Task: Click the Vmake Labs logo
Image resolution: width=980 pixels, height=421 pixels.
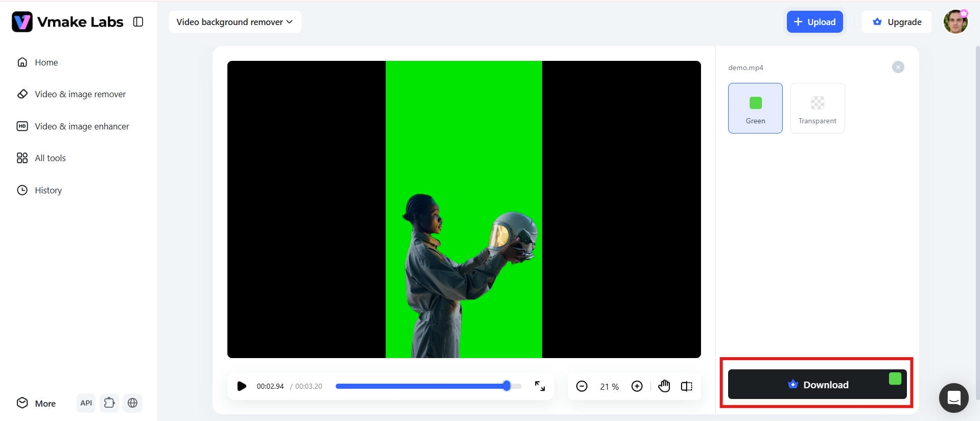Action: tap(67, 22)
